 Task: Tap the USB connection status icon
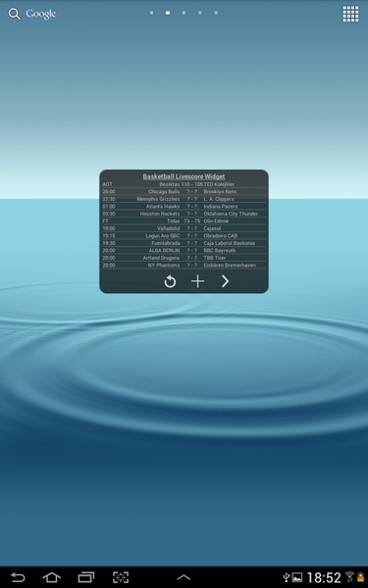[x=287, y=577]
